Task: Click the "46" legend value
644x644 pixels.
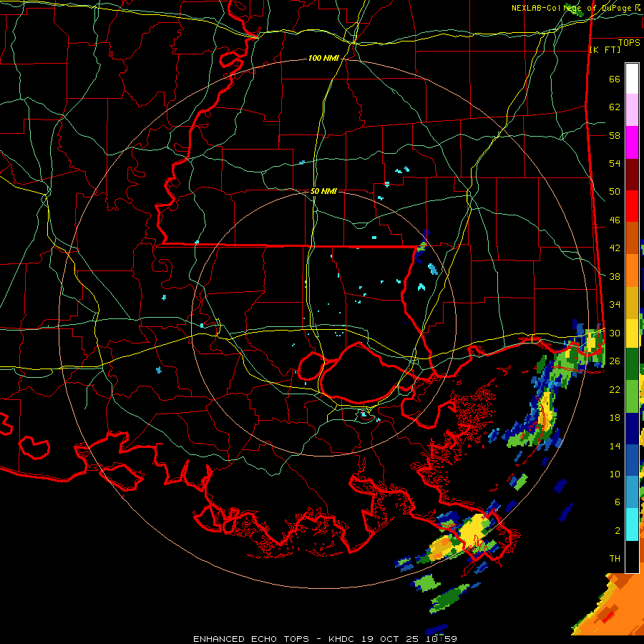Action: [x=615, y=220]
